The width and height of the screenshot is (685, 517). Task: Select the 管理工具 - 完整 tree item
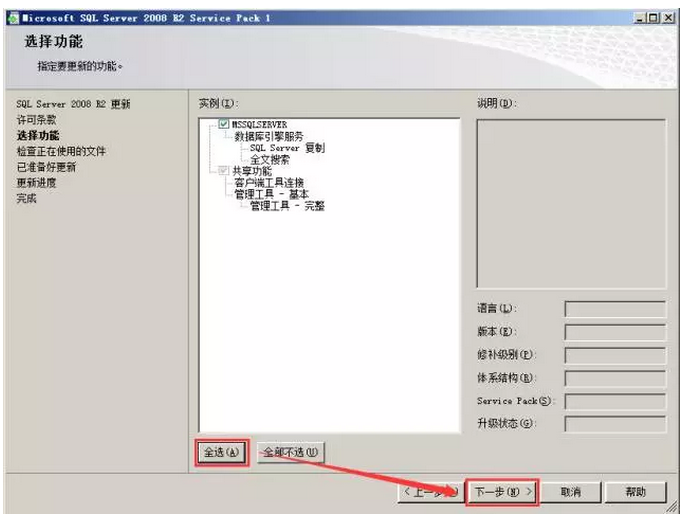click(x=287, y=205)
